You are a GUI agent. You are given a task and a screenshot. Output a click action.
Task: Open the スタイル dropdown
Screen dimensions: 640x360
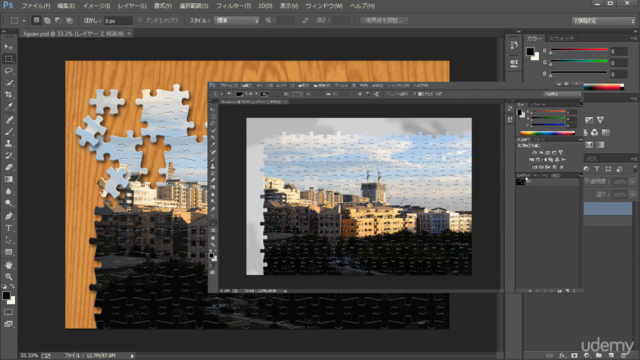coord(237,20)
